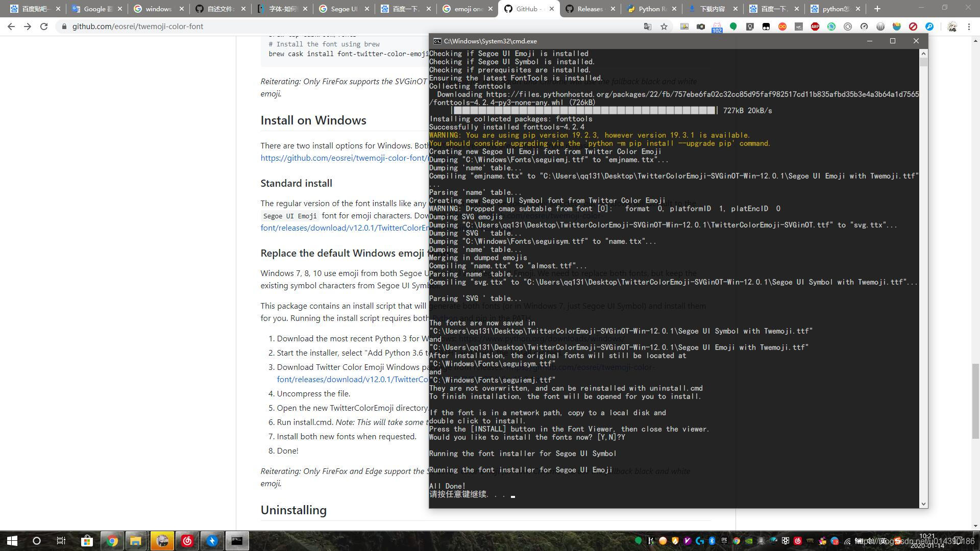This screenshot has height=551, width=980.
Task: Click the Windows Start button
Action: (12, 541)
